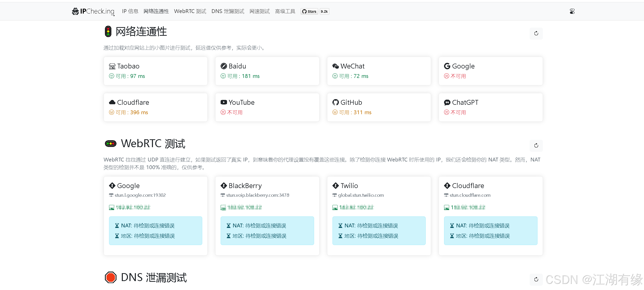Click the Taobao shop icon
The image size is (644, 290).
click(x=112, y=66)
